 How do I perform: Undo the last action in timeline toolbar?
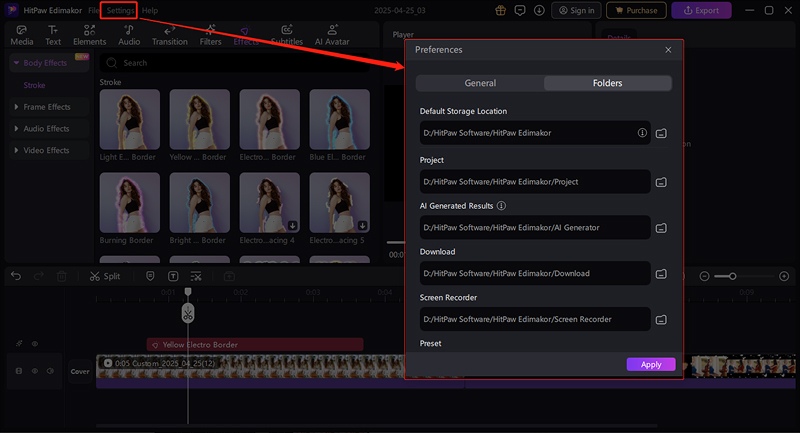[16, 276]
